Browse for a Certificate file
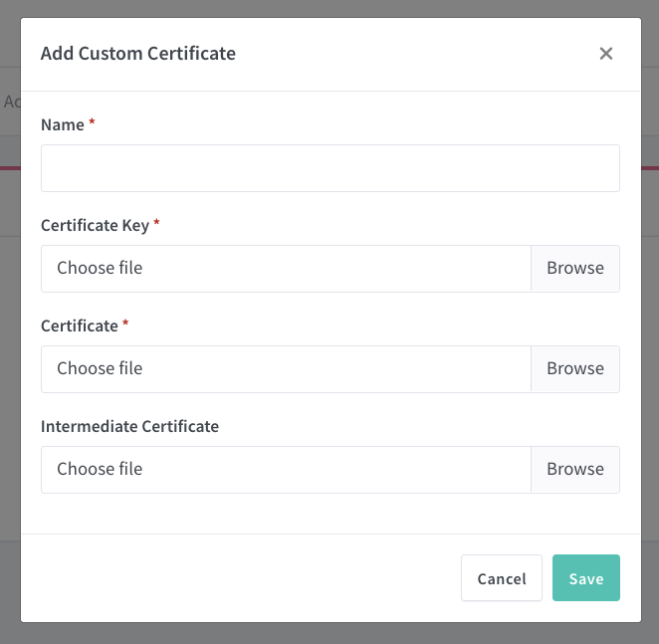The width and height of the screenshot is (659, 644). tap(574, 369)
